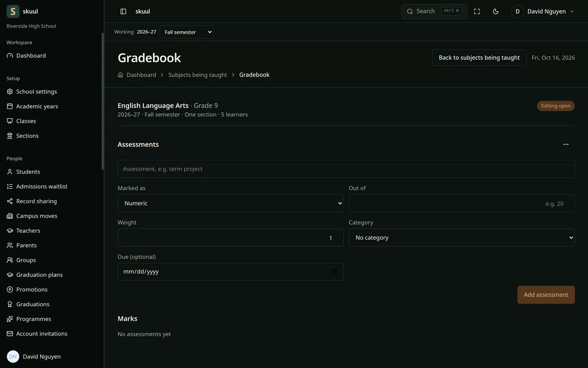Image resolution: width=588 pixels, height=368 pixels.
Task: Open Graduation plans
Action: click(39, 275)
